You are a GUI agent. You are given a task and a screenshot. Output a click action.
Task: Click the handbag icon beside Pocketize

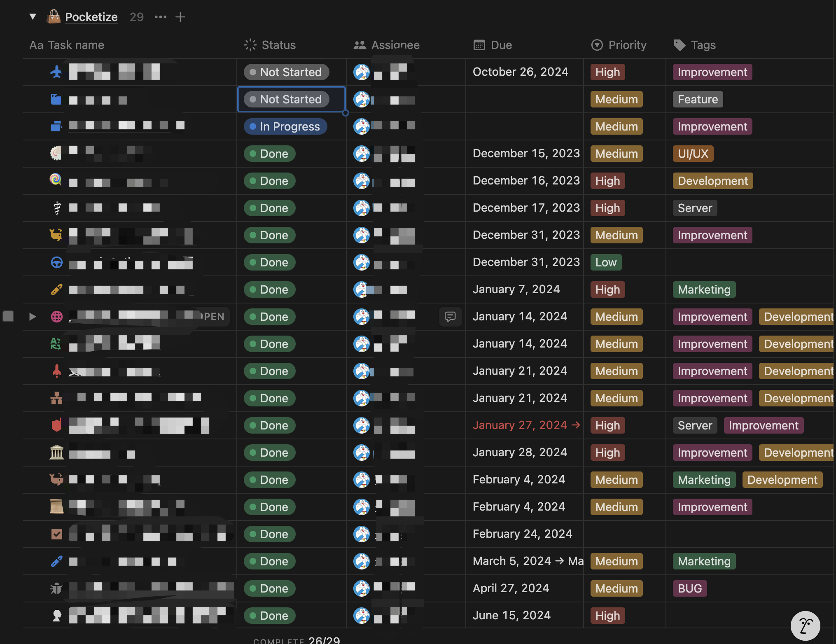(54, 17)
